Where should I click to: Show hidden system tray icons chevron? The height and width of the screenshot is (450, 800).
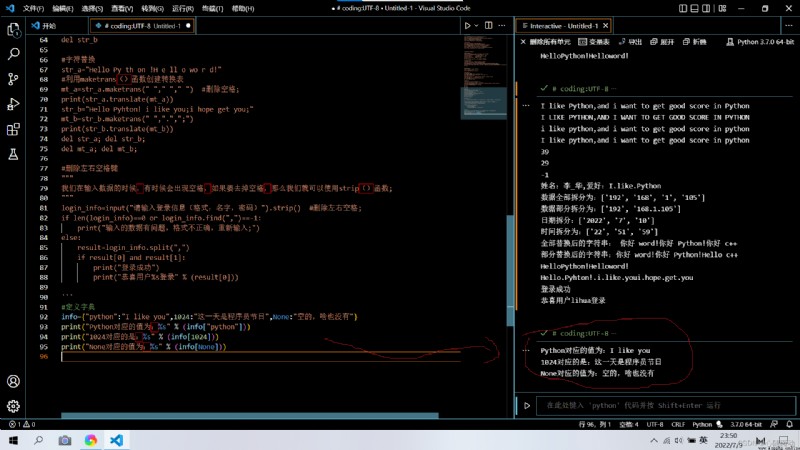(x=654, y=440)
